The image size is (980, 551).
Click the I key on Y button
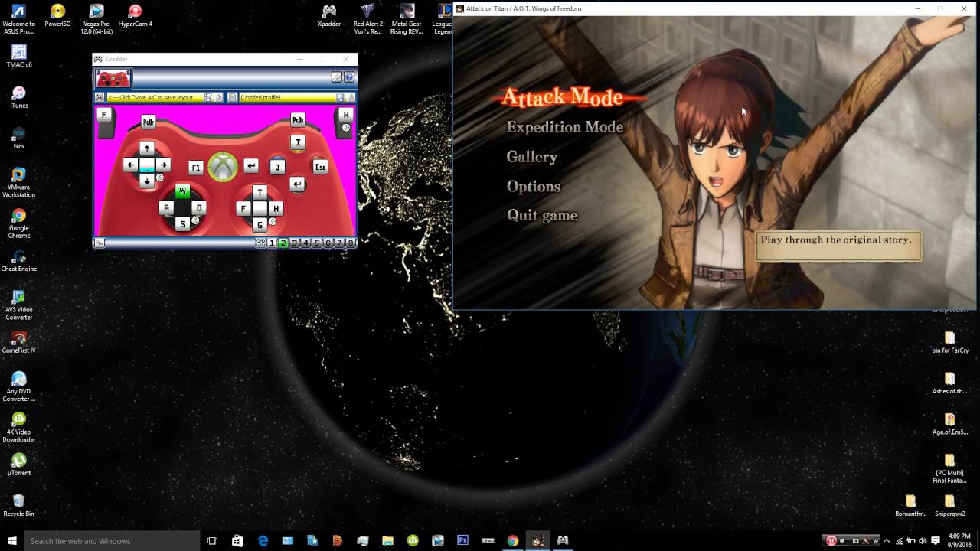(x=298, y=142)
